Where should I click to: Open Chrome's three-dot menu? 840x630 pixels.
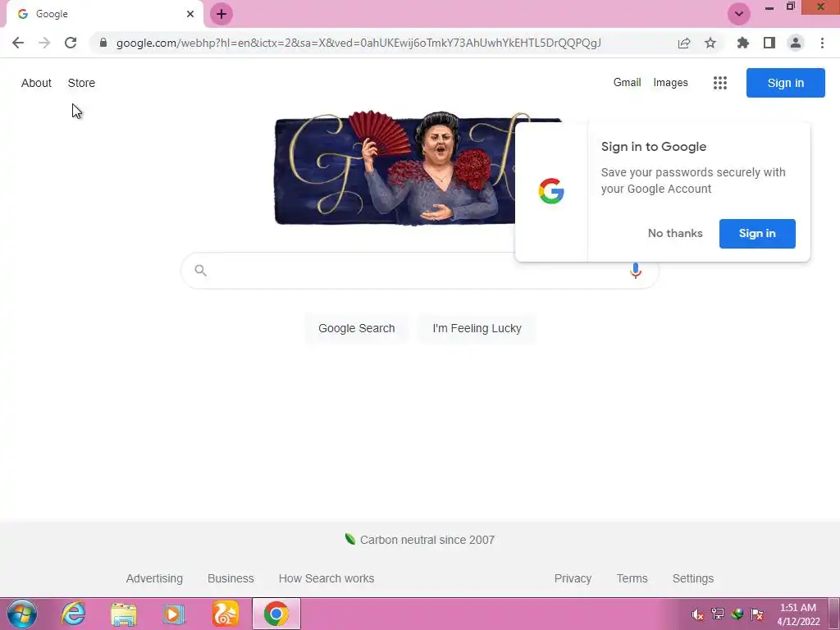[x=822, y=43]
